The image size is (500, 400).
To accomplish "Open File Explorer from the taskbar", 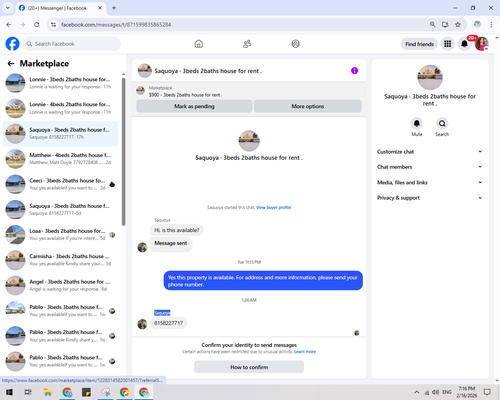I will point(48,392).
